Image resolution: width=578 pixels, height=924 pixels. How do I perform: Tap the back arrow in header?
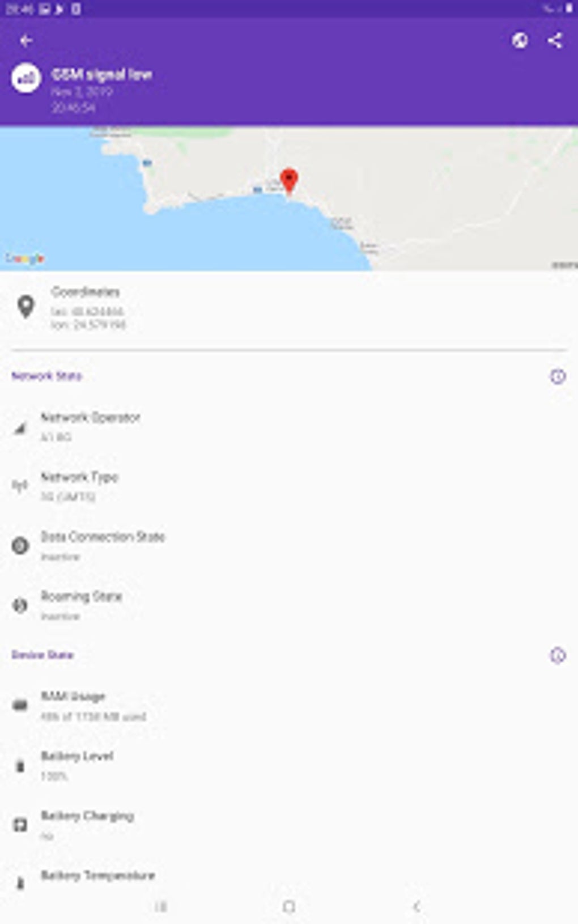pyautogui.click(x=26, y=41)
